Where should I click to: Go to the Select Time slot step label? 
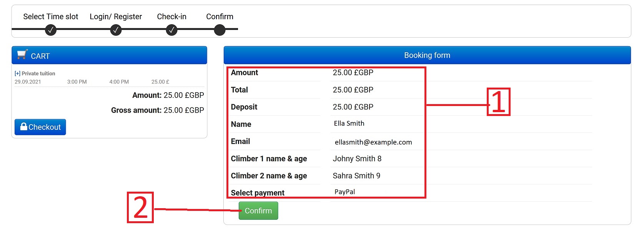click(50, 17)
